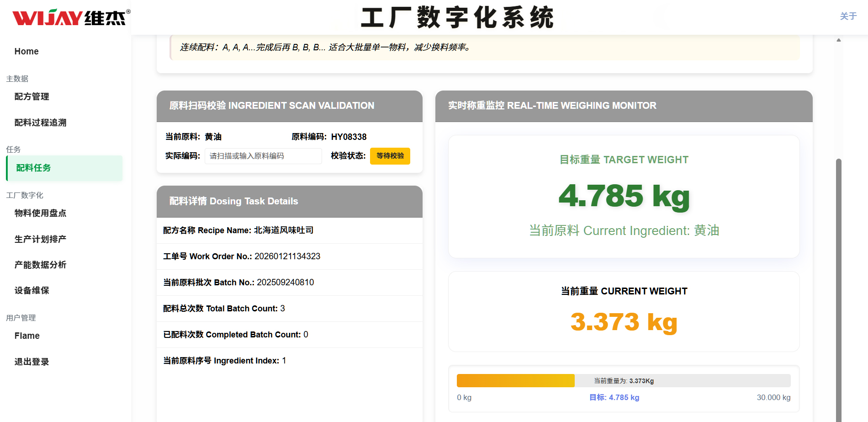
Task: Open 物料使用盘点 from sidebar
Action: click(40, 213)
